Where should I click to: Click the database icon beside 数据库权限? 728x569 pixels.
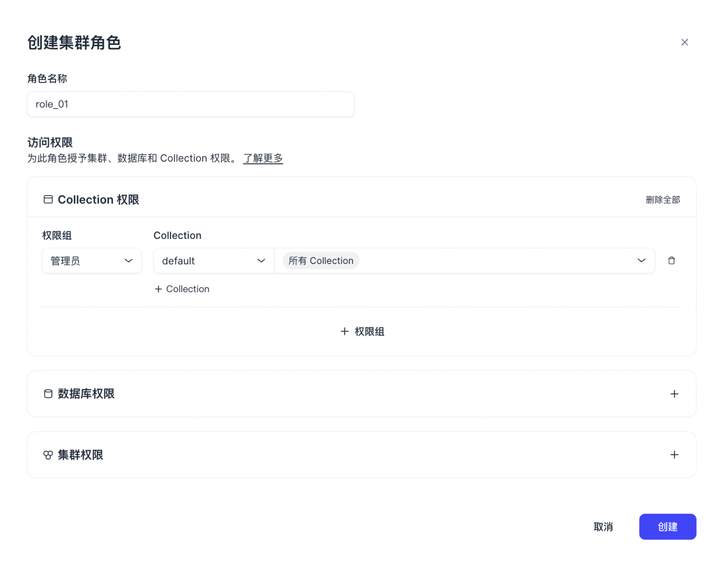[x=48, y=394]
